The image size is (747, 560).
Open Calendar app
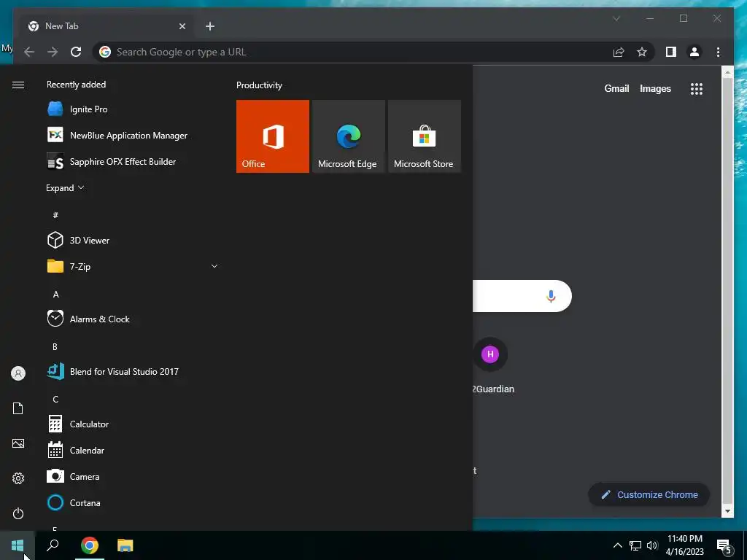tap(133, 450)
